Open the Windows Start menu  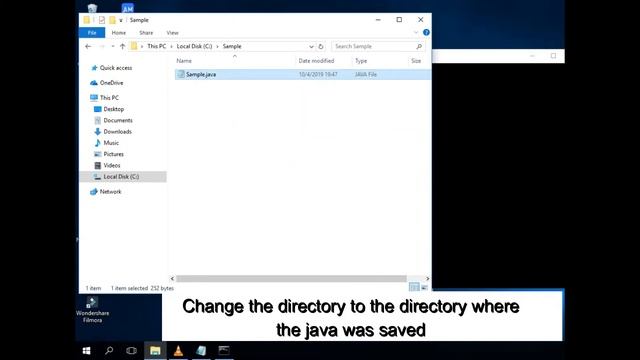tap(87, 351)
